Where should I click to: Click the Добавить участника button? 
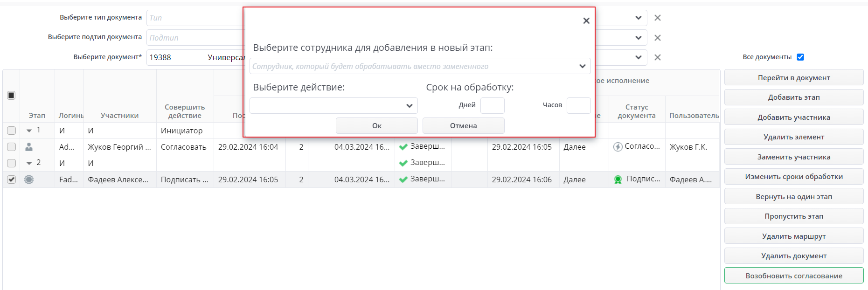click(x=794, y=117)
